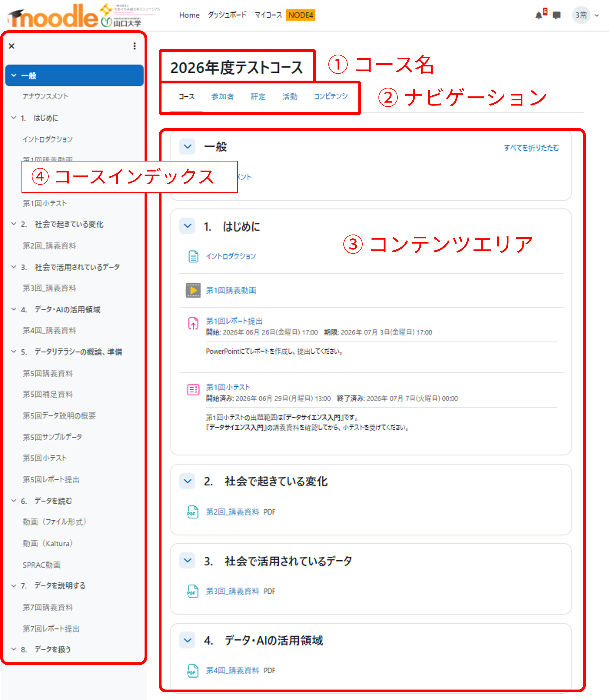The image size is (609, 700).
Task: Close the course index drawer
Action: click(x=12, y=46)
